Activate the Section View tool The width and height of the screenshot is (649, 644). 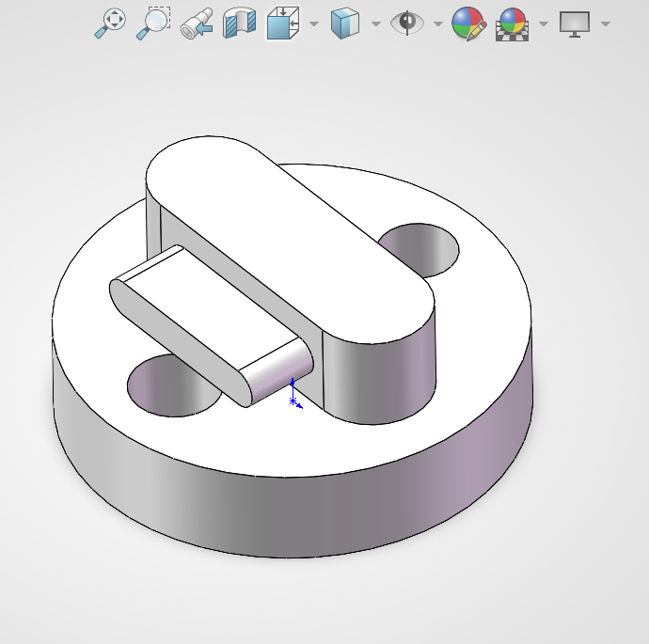239,24
